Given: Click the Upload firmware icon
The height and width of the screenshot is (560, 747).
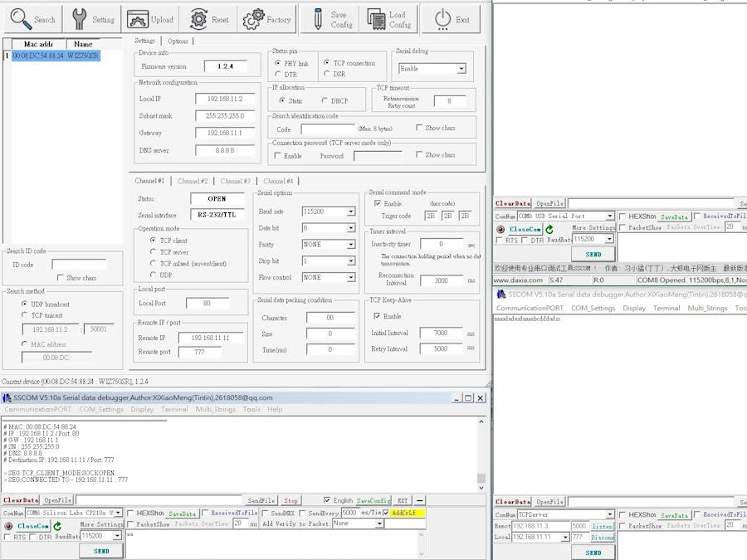Looking at the screenshot, I should pyautogui.click(x=137, y=19).
